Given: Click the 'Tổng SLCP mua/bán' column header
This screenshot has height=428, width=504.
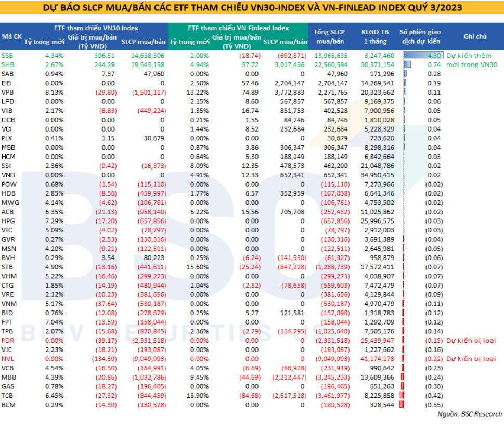Looking at the screenshot, I should (x=329, y=36).
